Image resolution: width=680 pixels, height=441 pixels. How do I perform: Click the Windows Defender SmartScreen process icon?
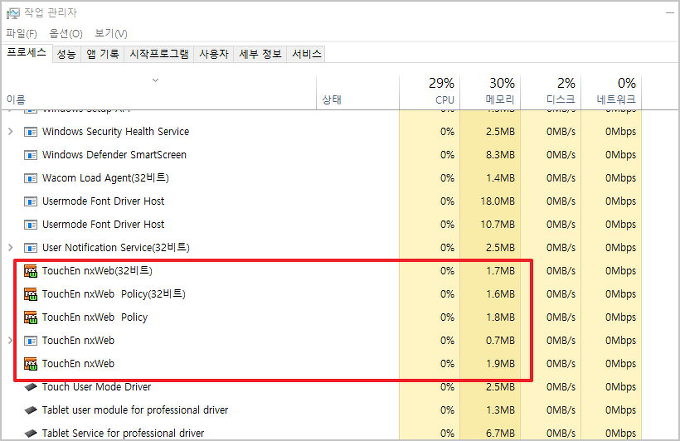[x=30, y=155]
